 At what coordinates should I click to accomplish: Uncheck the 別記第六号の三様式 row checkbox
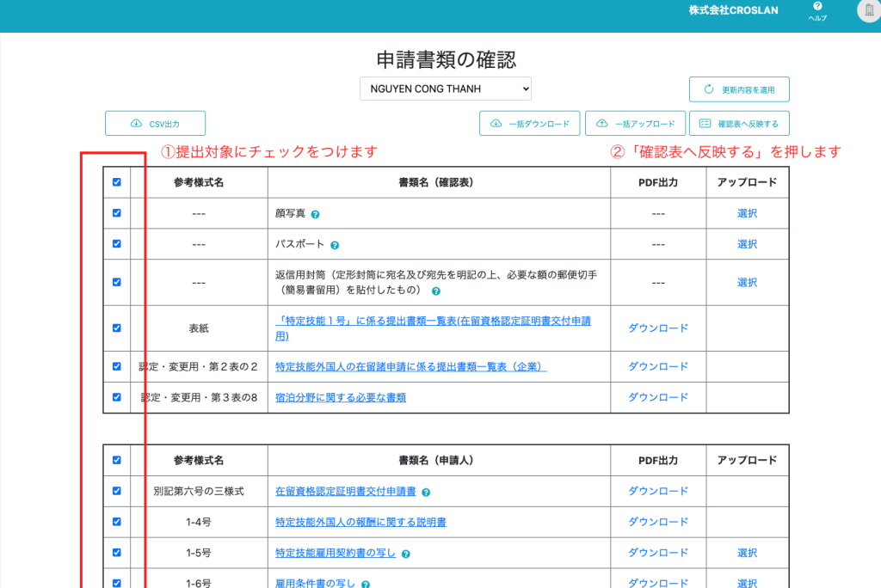click(117, 491)
